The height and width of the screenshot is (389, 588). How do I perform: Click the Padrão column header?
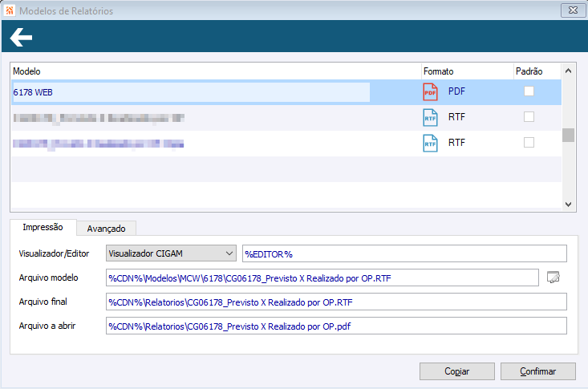(537, 71)
